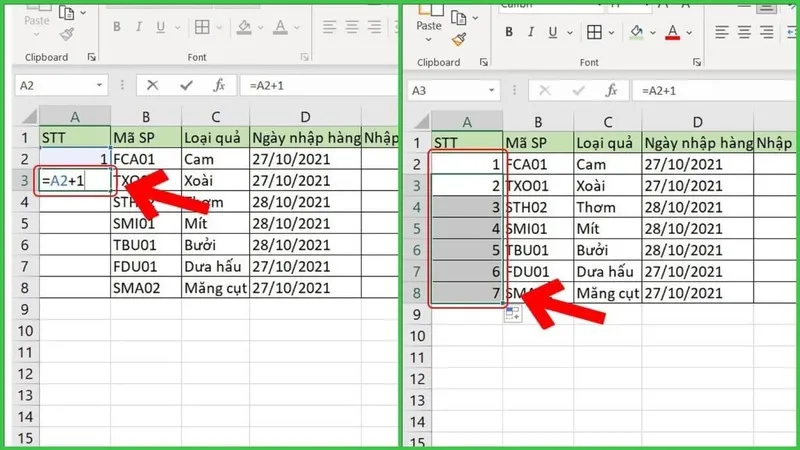Click Format Painter brush in the right window
800x450 pixels.
click(459, 39)
